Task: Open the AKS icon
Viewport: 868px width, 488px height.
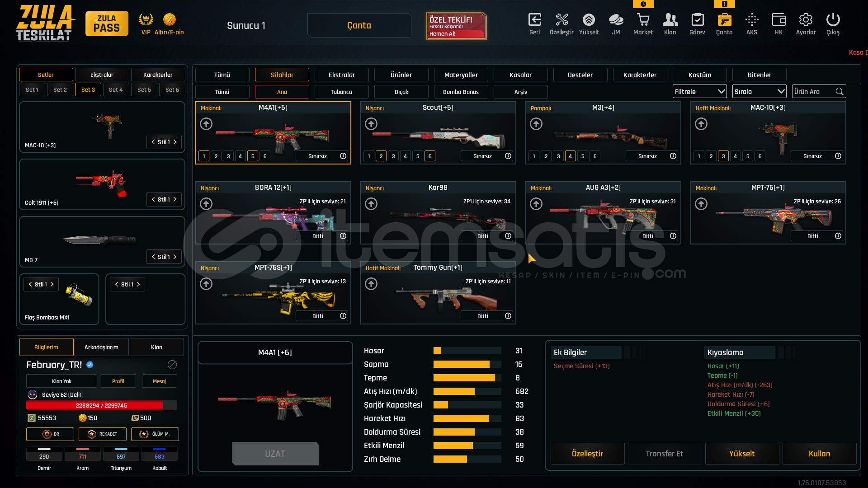Action: pyautogui.click(x=752, y=23)
